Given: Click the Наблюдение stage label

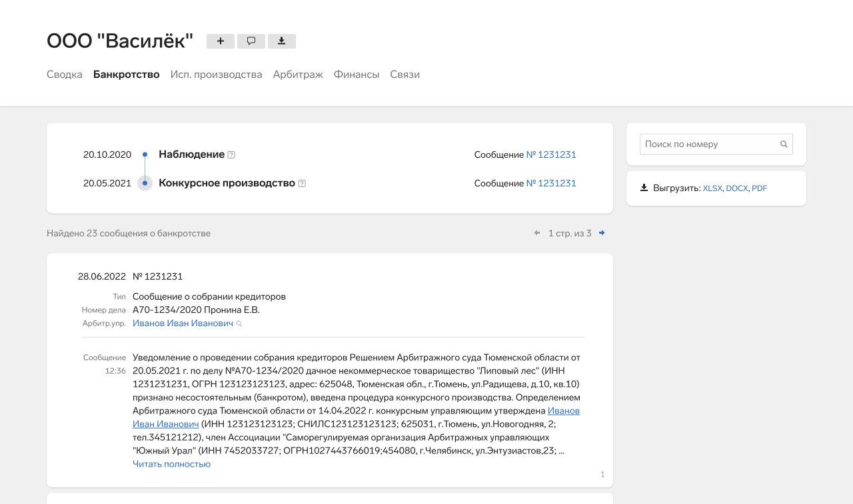Looking at the screenshot, I should click(x=191, y=154).
